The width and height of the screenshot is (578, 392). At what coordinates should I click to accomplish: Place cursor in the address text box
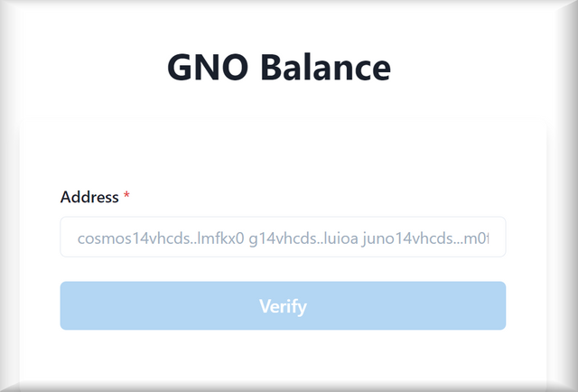[283, 237]
